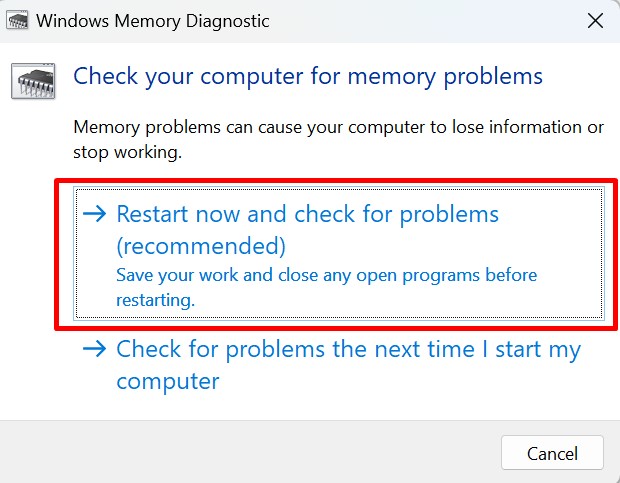Screen dimensions: 620x483
Task: Click the "(recommended)" label in the first option
Action: point(201,246)
